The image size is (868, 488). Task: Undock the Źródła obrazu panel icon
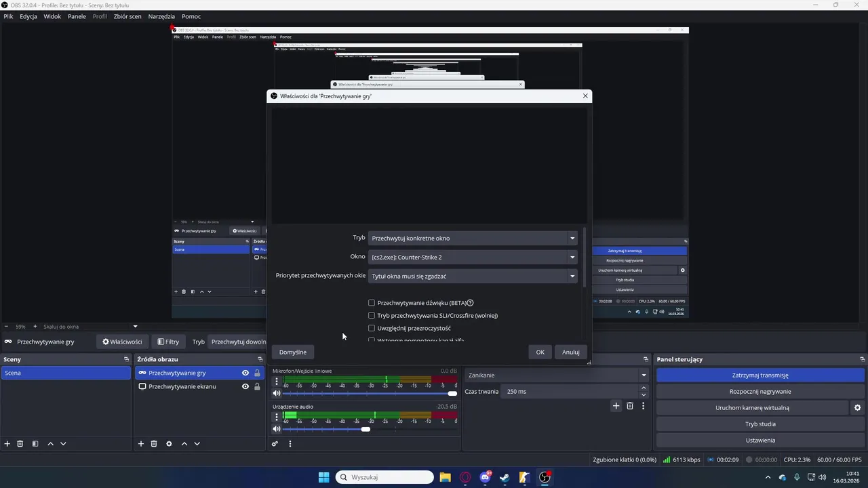pyautogui.click(x=260, y=359)
